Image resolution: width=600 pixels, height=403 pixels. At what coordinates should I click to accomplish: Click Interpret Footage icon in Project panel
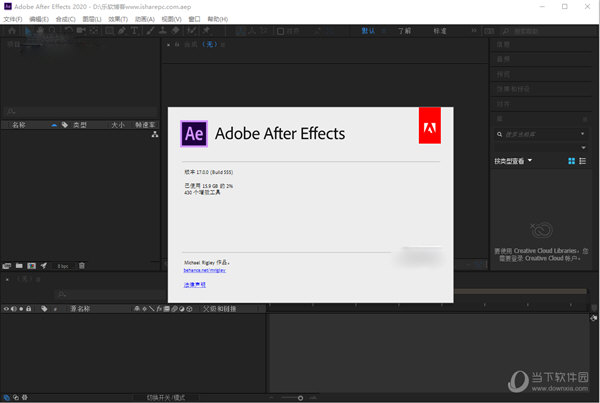[7, 266]
